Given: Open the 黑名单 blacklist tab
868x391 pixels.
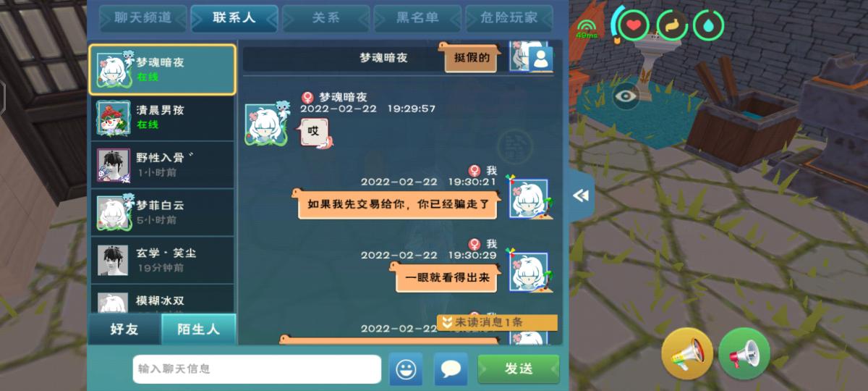Looking at the screenshot, I should [417, 19].
